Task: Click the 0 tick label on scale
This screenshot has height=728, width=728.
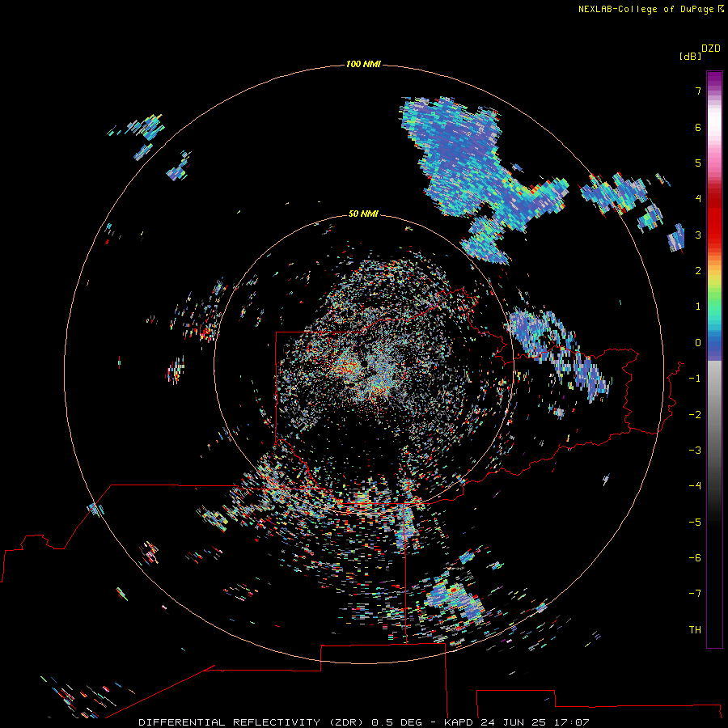Action: point(698,343)
